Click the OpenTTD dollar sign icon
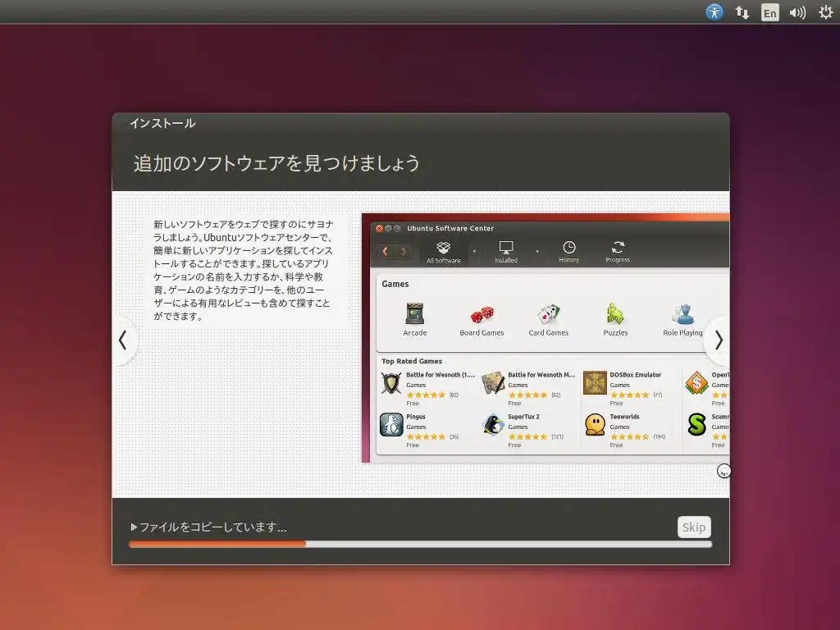The width and height of the screenshot is (840, 630). click(697, 383)
